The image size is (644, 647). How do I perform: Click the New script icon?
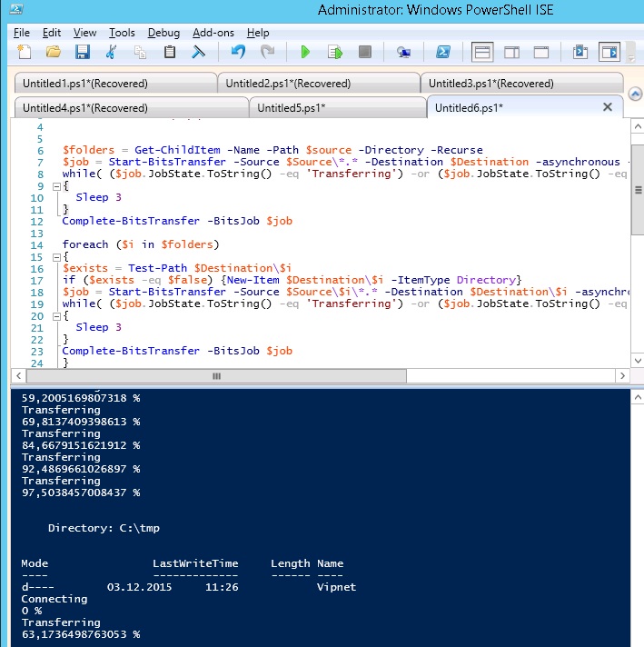tap(24, 52)
